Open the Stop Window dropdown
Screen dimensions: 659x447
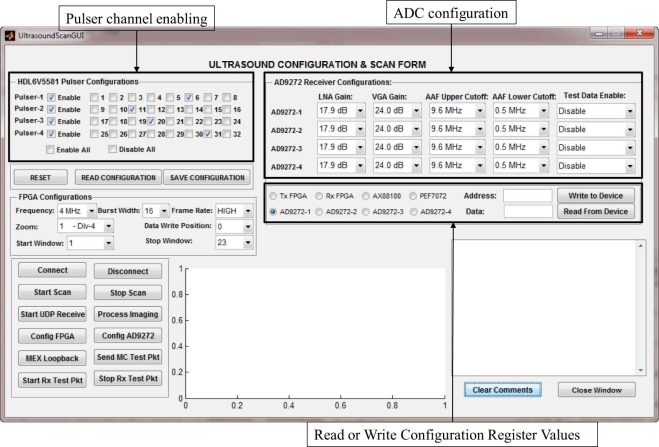(x=234, y=242)
